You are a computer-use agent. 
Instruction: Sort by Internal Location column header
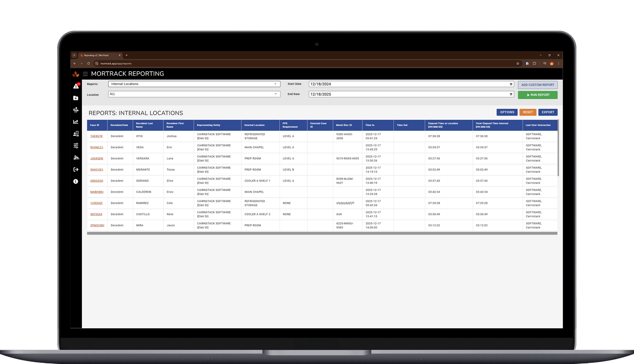254,125
